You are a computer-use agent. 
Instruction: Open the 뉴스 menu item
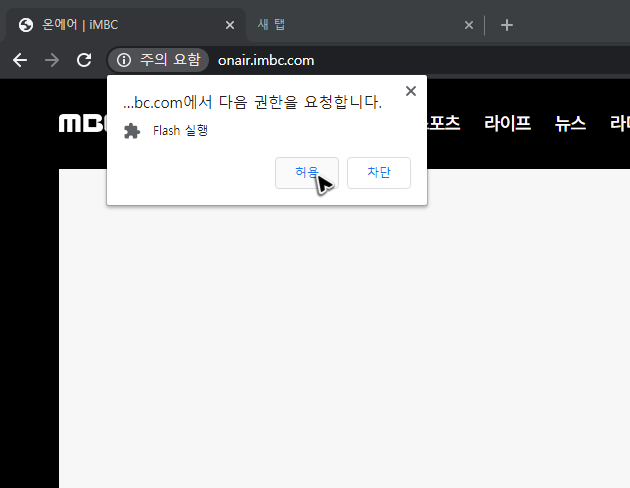coord(570,123)
